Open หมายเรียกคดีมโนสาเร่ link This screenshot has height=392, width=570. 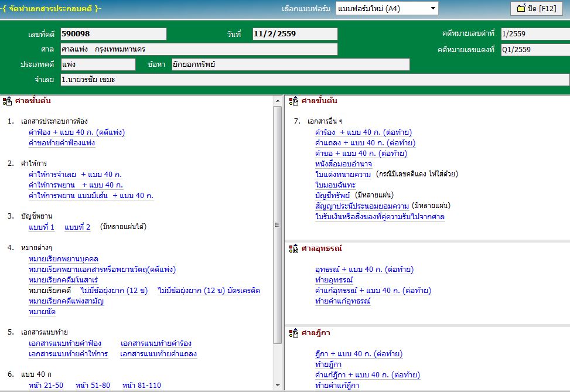[63, 280]
